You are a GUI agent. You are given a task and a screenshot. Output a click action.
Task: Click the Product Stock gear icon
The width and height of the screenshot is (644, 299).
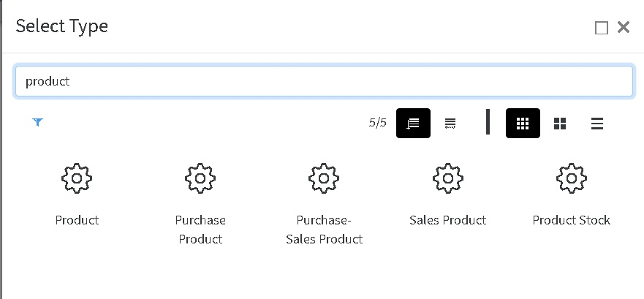click(x=571, y=178)
